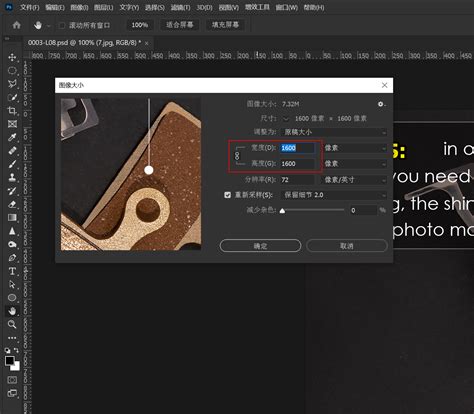This screenshot has height=414, width=474.
Task: Select the Pen tool
Action: tap(12, 258)
